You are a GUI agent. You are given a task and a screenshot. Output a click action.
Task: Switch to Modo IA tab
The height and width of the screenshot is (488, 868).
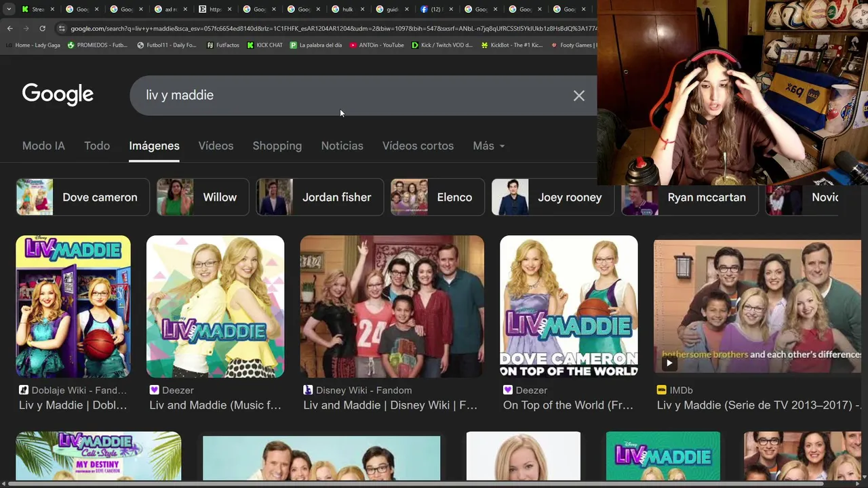(x=43, y=146)
